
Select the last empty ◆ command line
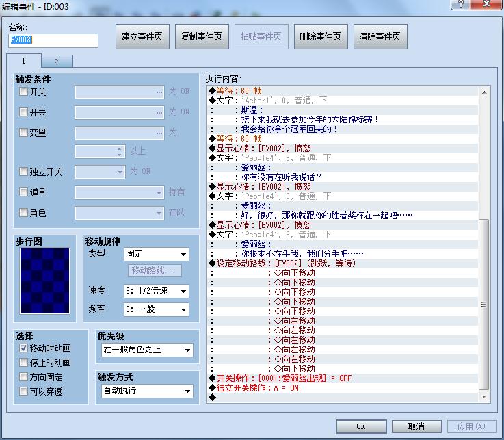(343, 397)
